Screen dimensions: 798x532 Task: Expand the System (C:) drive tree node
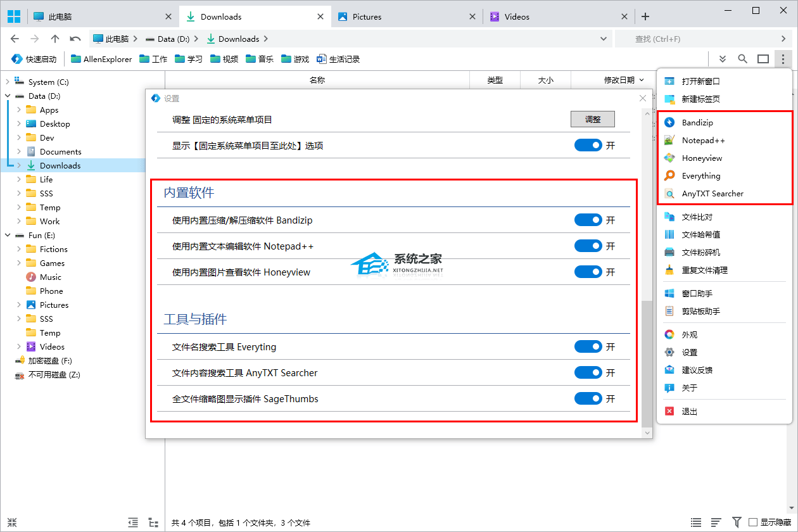(8, 82)
